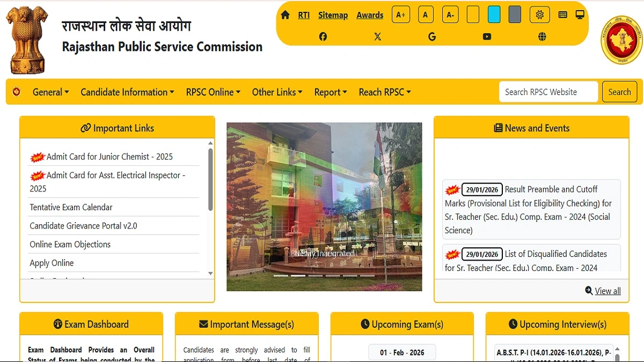
Task: Click the virtual keyboard icon
Action: [x=562, y=14]
